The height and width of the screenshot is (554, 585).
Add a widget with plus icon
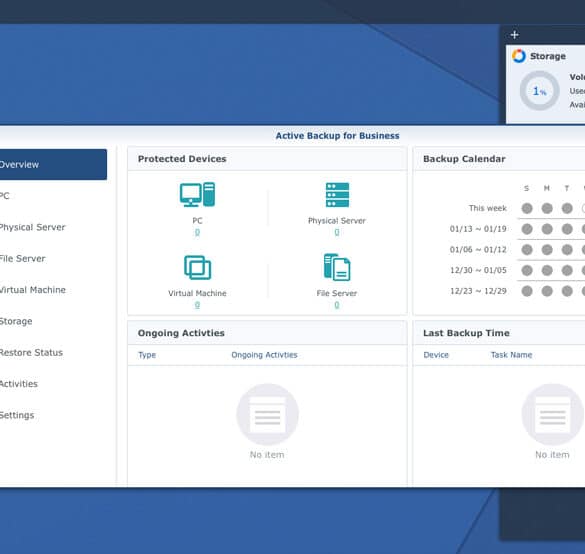pos(514,35)
